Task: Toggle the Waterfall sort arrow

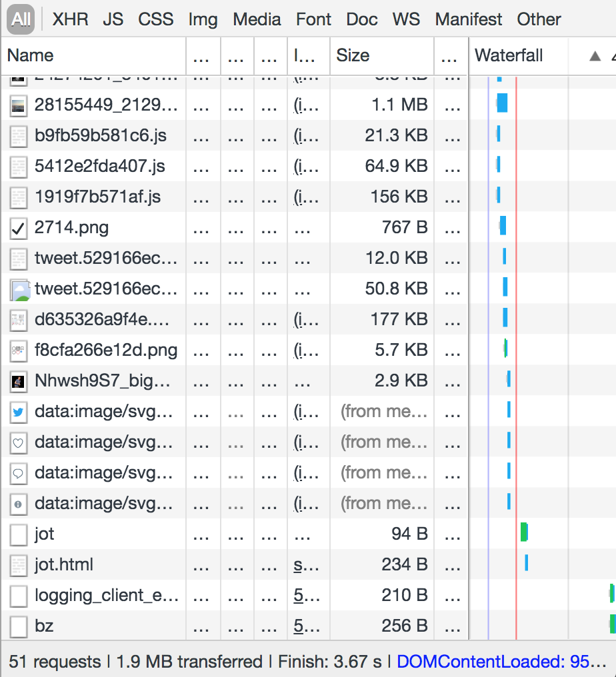Action: tap(595, 56)
